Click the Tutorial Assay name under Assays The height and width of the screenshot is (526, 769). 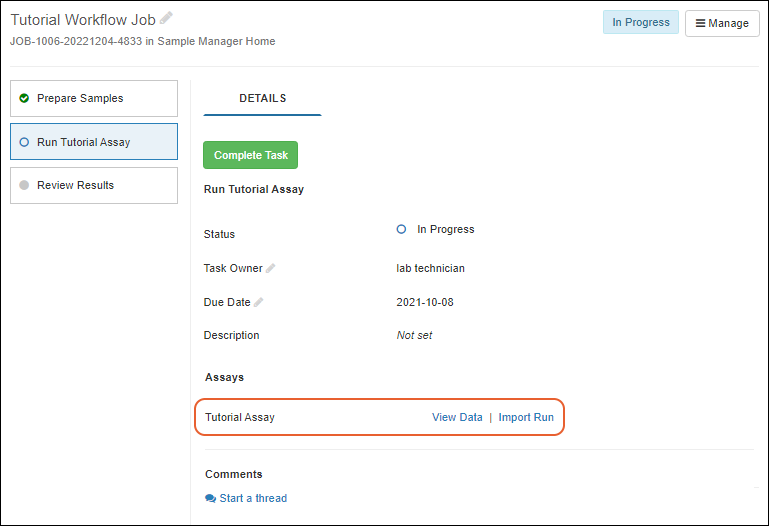coord(240,417)
